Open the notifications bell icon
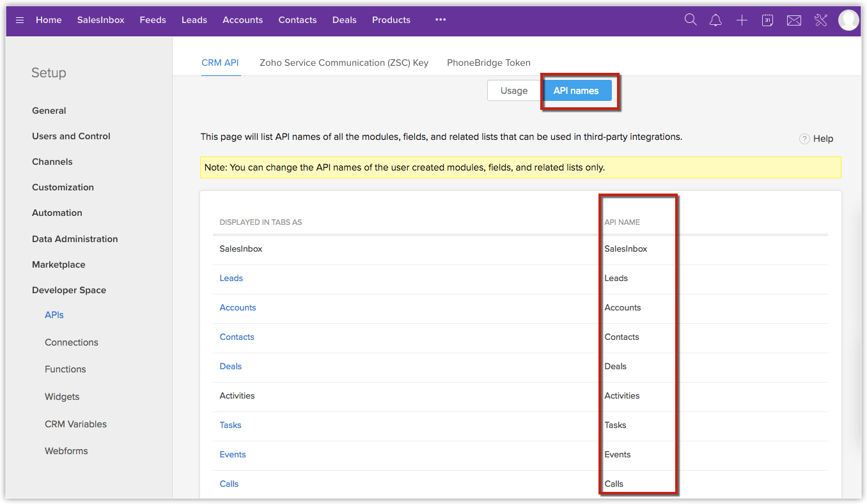The image size is (867, 504). [x=715, y=20]
